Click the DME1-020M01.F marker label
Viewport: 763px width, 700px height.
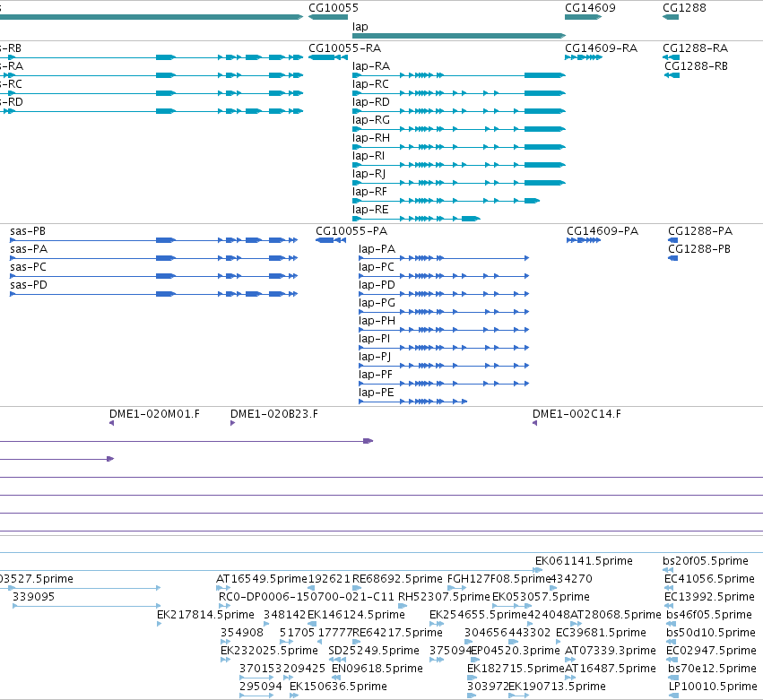(x=154, y=414)
